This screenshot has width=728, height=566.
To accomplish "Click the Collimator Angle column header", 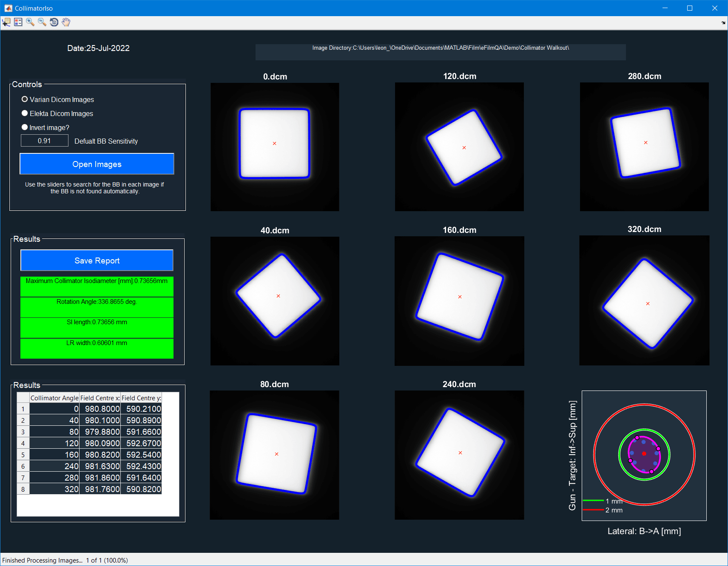I will (x=54, y=398).
